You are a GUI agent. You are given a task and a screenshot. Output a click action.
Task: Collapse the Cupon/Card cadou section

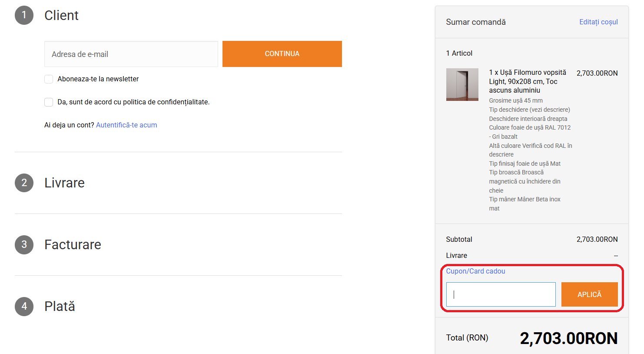point(475,271)
